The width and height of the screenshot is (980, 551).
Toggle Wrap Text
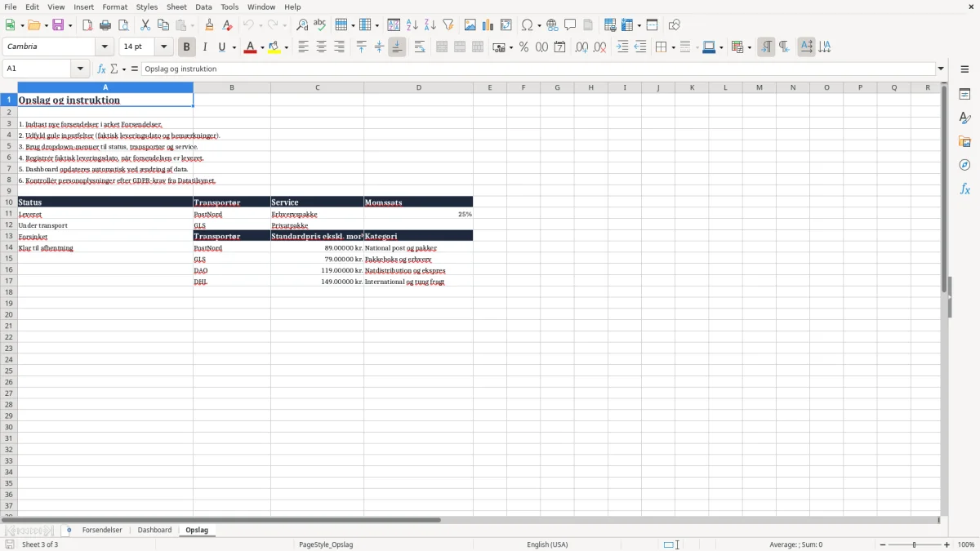[420, 47]
